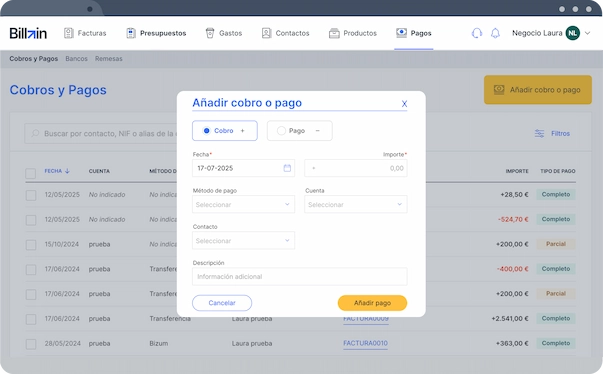Click the Bizum payment method cell
The image size is (603, 374).
[x=159, y=343]
